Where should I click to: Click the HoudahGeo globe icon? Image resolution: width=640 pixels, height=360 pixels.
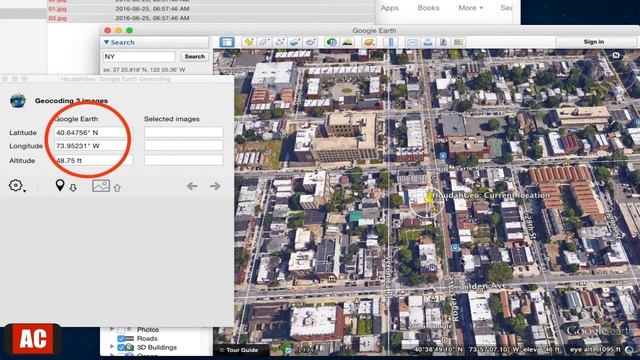point(18,100)
